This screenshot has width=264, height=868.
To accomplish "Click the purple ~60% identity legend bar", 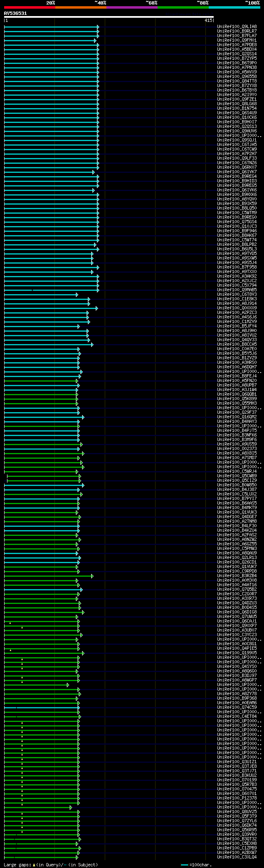I will pyautogui.click(x=132, y=7).
